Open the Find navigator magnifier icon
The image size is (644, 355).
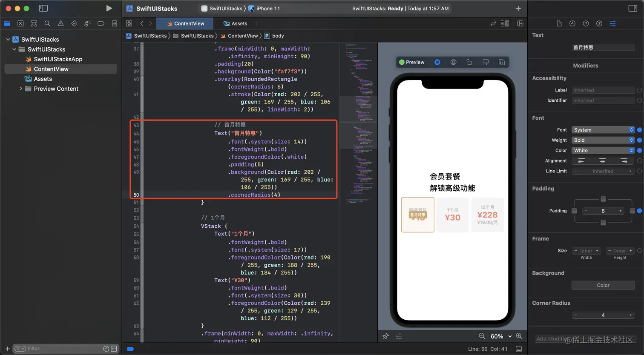click(x=47, y=23)
